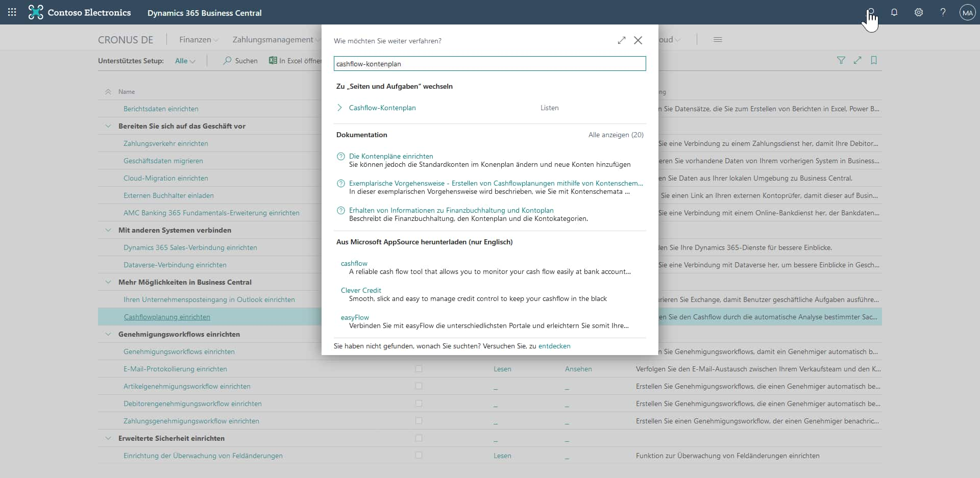Screen dimensions: 980x478
Task: Toggle checkbox in E-Mail-Protokollierung einrichten row
Action: click(419, 369)
